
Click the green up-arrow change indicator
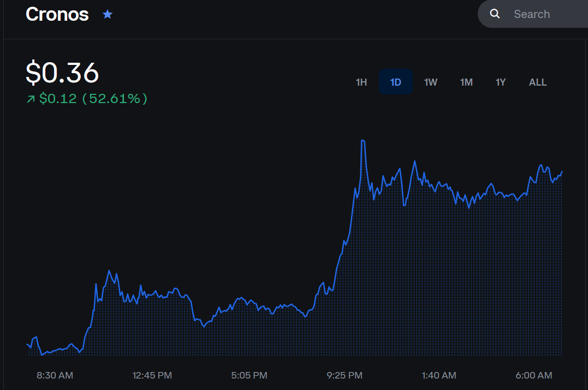31,99
